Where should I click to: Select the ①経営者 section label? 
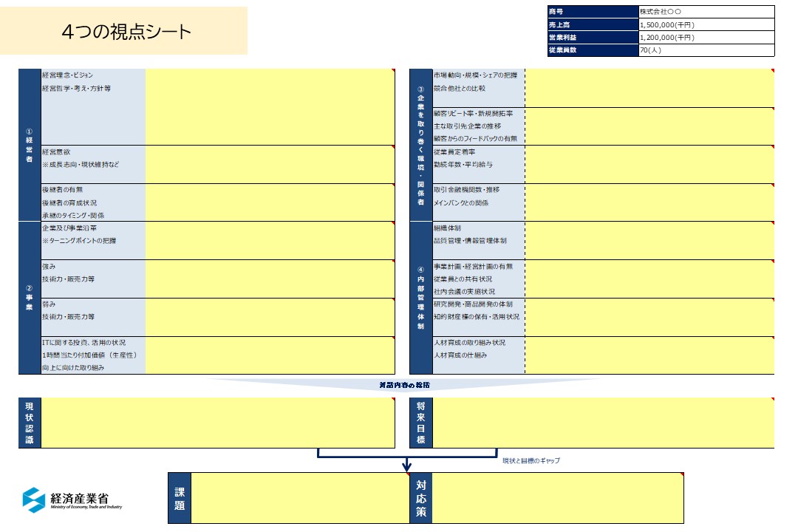click(x=30, y=144)
